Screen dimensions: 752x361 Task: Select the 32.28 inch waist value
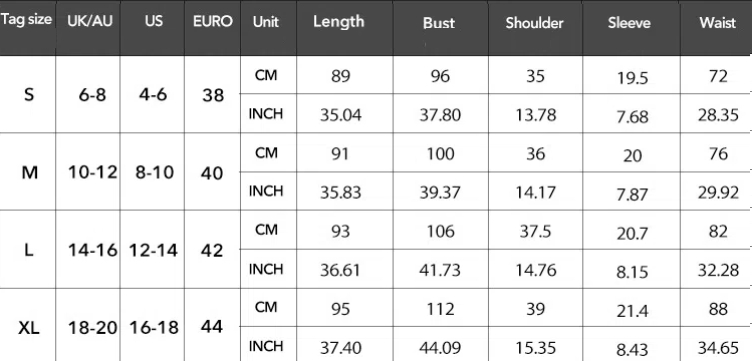718,270
